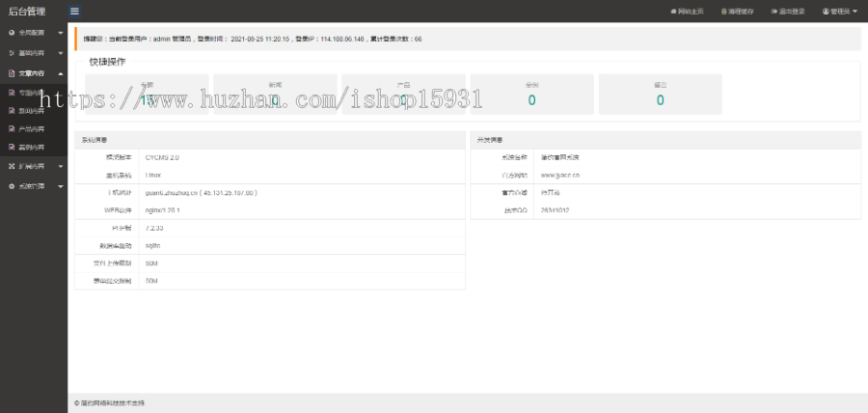Select the CYCMS 2.0 version value
Viewport: 868px width, 413px height.
point(162,158)
